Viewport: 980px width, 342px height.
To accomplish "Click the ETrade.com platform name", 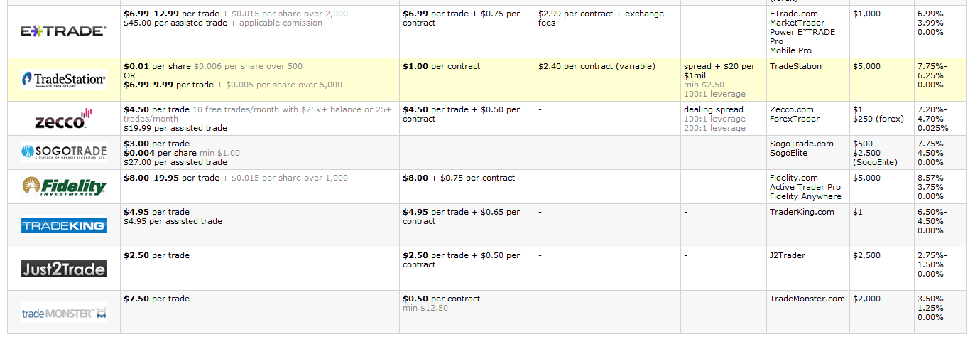I will [793, 14].
